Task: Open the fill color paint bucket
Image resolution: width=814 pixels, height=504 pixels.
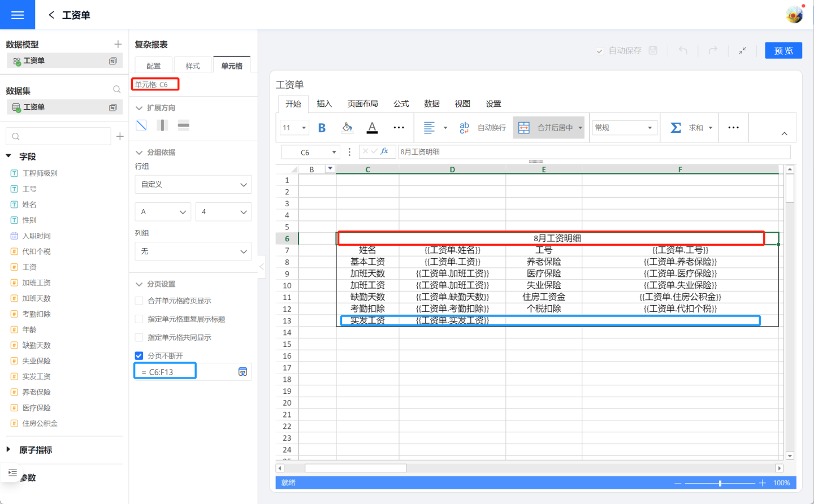Action: tap(347, 128)
